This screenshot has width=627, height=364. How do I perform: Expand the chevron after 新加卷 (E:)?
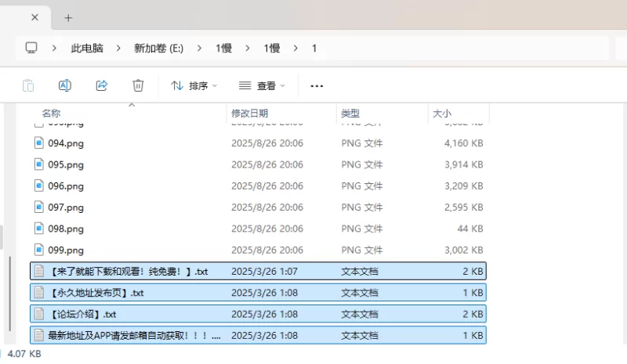pos(199,49)
